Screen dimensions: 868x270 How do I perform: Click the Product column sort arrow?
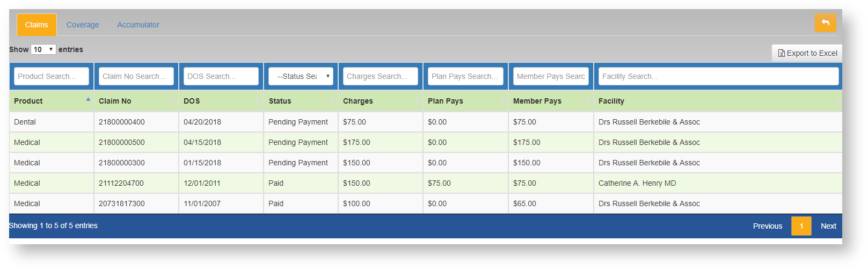(88, 100)
